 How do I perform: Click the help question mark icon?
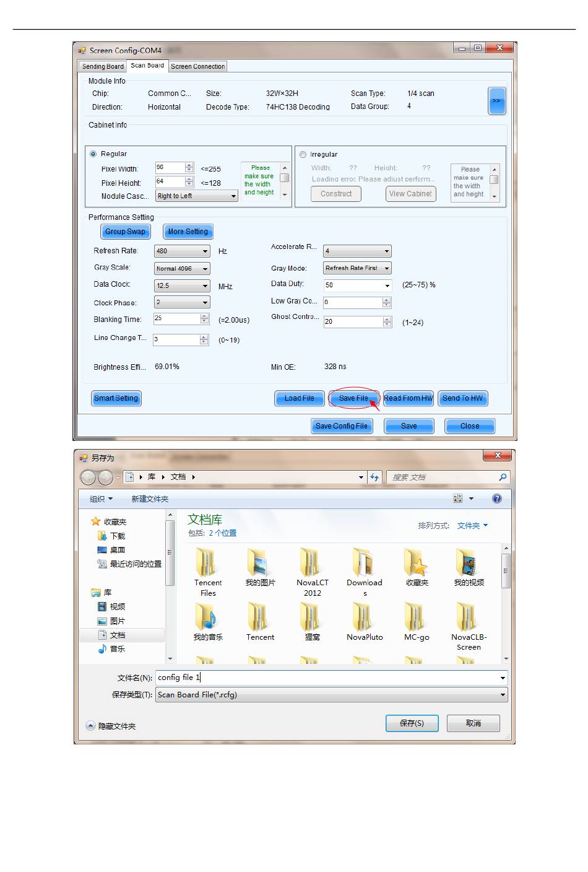pos(496,499)
